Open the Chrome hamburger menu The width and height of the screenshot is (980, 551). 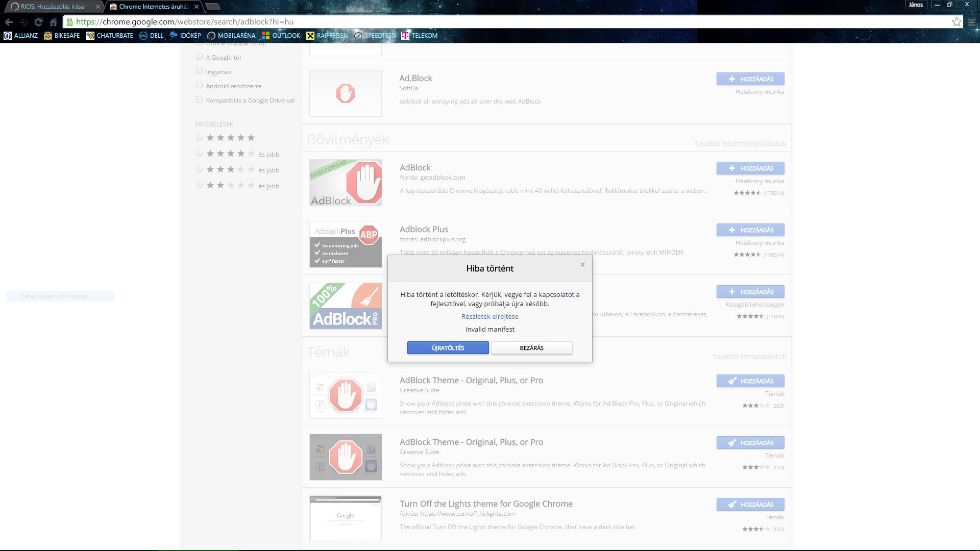pos(972,22)
